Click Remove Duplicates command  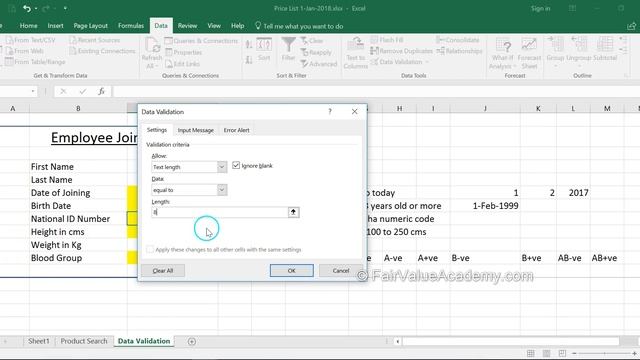[402, 51]
